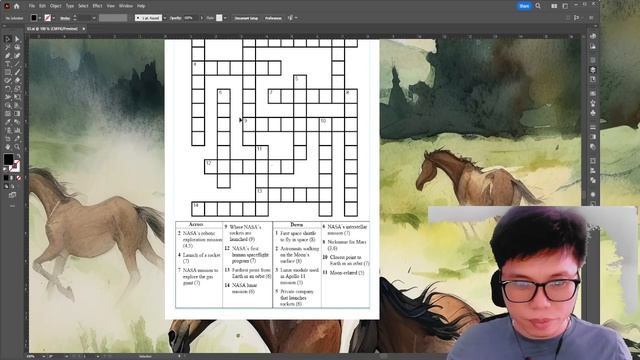The height and width of the screenshot is (360, 640).
Task: Select the Direct Selection tool
Action: [17, 39]
